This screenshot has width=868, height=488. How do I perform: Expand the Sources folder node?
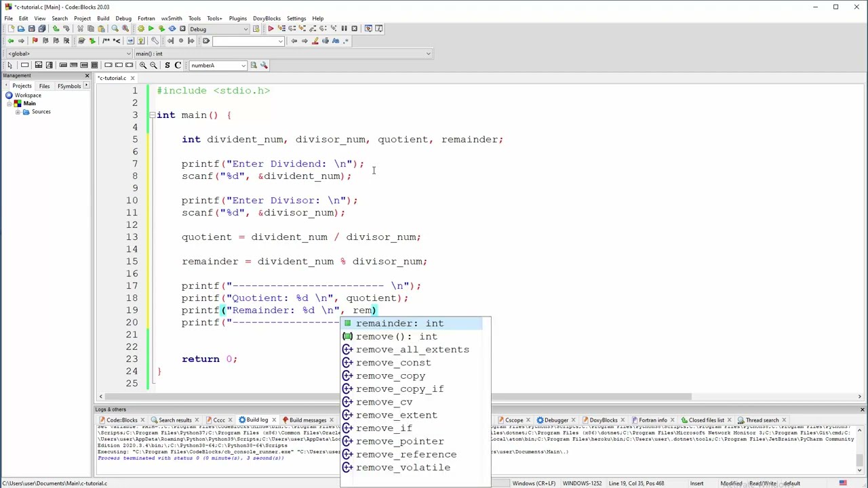pos(18,111)
